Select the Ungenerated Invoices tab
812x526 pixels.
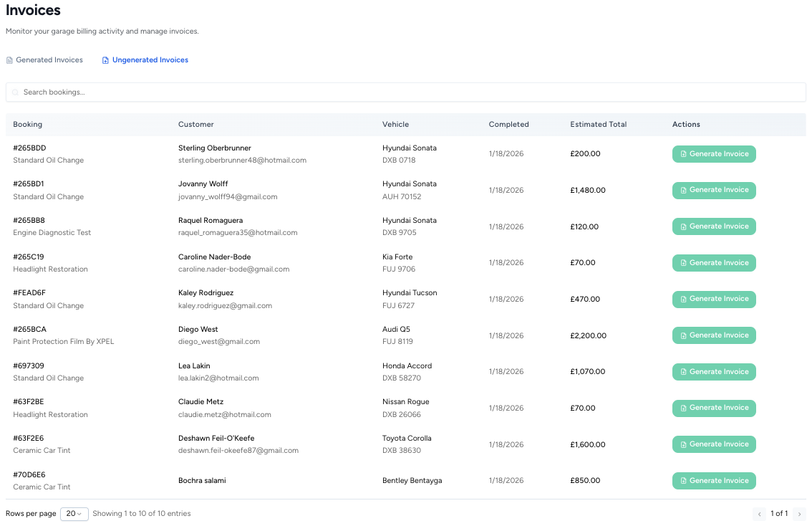pos(145,59)
